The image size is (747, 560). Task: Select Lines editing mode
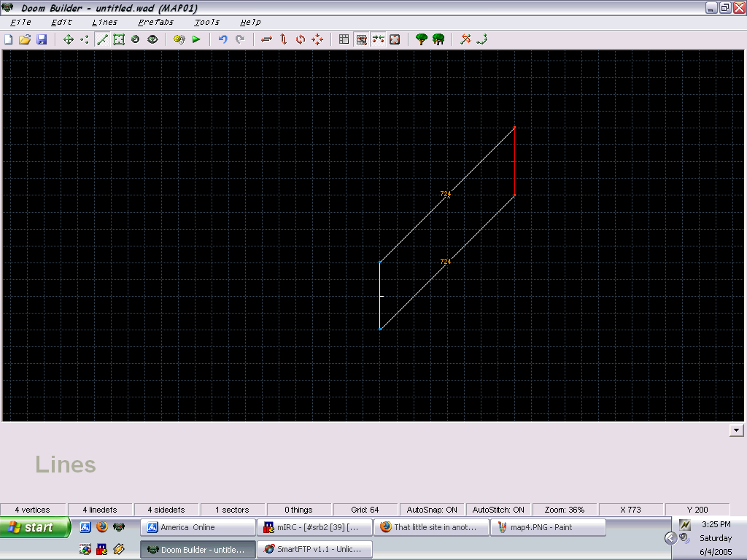[102, 39]
